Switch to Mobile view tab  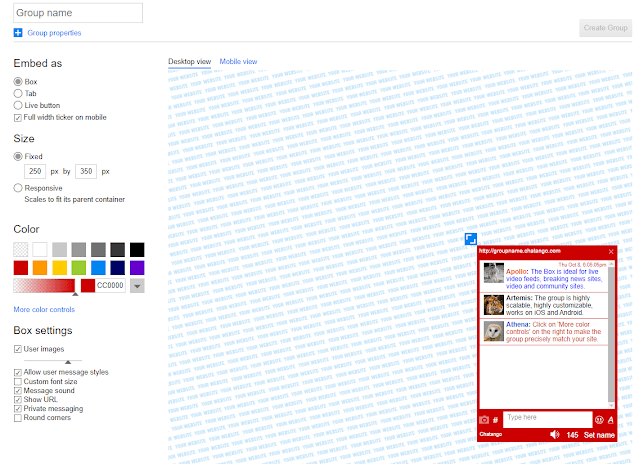238,62
